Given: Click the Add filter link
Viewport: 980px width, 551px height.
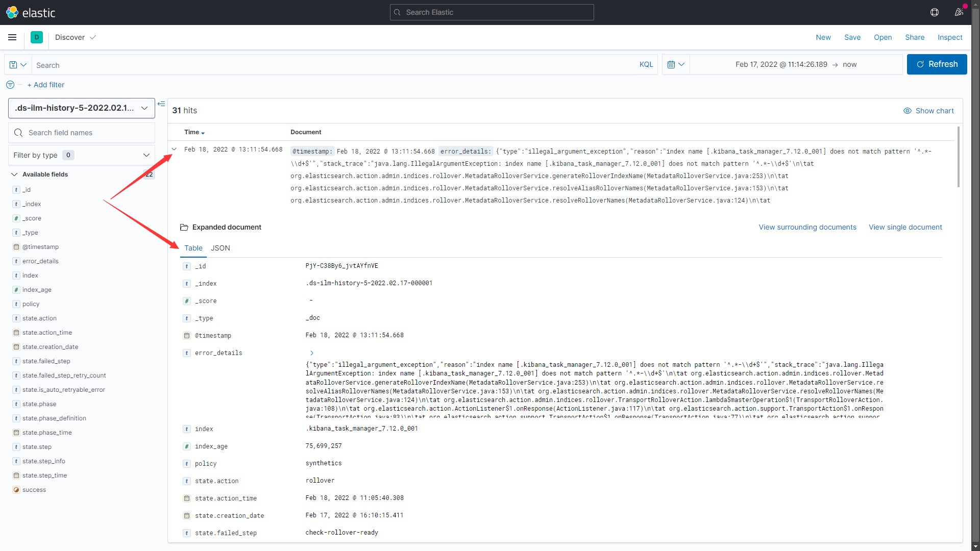Looking at the screenshot, I should [x=46, y=85].
